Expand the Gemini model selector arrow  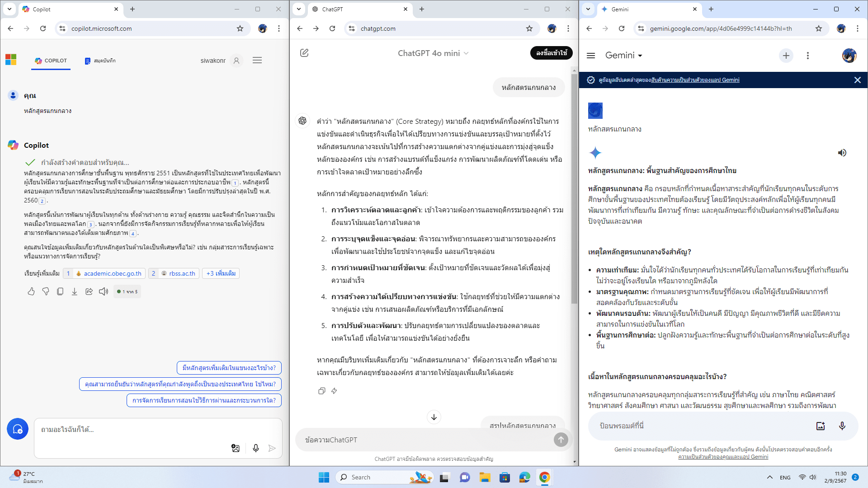(640, 56)
